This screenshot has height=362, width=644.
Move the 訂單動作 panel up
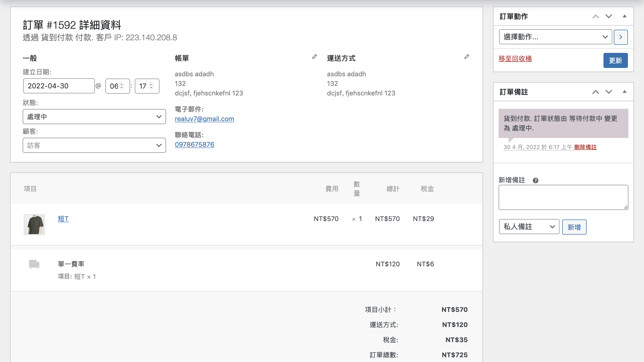coord(595,17)
